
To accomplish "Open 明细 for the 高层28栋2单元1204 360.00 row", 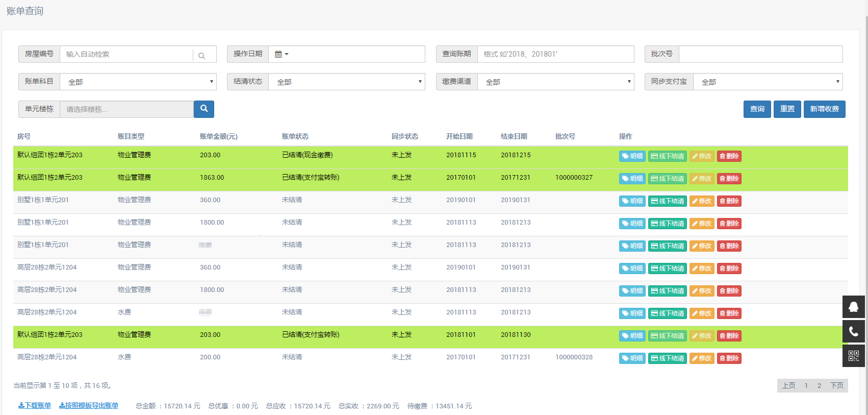I will [x=632, y=268].
